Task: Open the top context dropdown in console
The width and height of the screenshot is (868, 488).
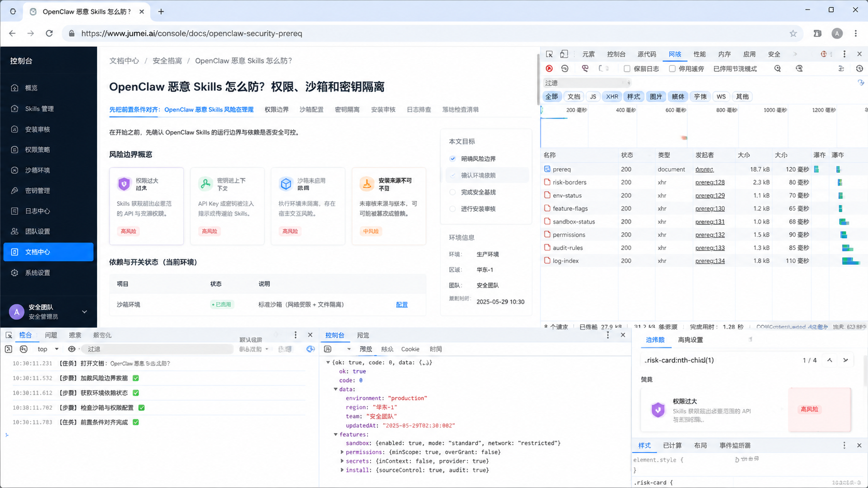Action: pos(48,349)
